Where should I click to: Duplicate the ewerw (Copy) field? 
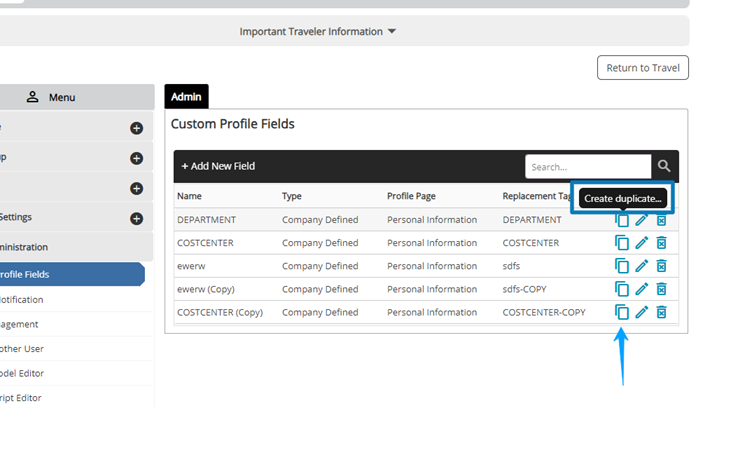tap(622, 289)
